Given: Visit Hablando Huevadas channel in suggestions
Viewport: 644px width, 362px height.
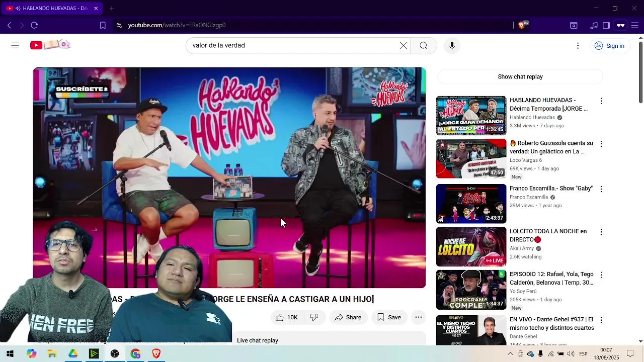Looking at the screenshot, I should [532, 117].
